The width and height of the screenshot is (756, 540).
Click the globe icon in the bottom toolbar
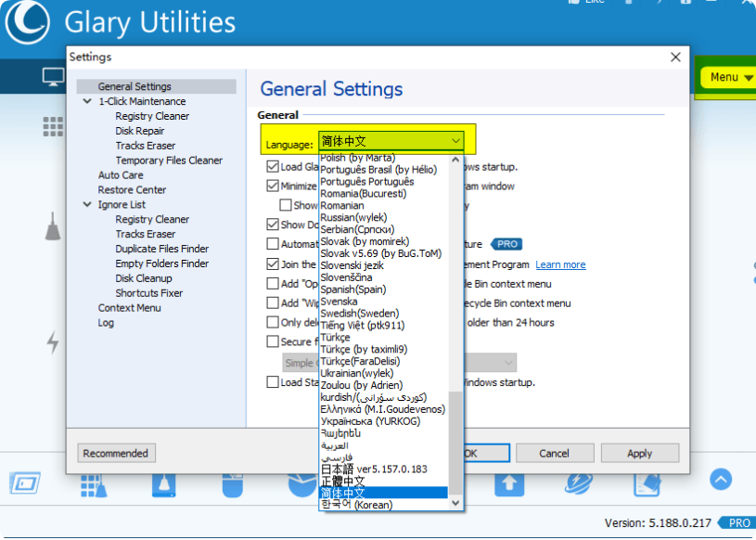pos(579,482)
